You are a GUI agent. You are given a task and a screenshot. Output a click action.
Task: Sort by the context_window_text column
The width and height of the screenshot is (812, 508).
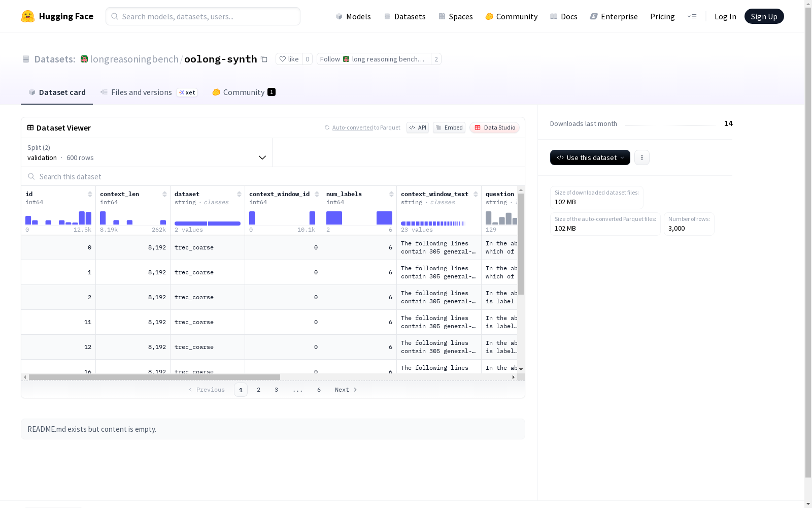(x=476, y=194)
